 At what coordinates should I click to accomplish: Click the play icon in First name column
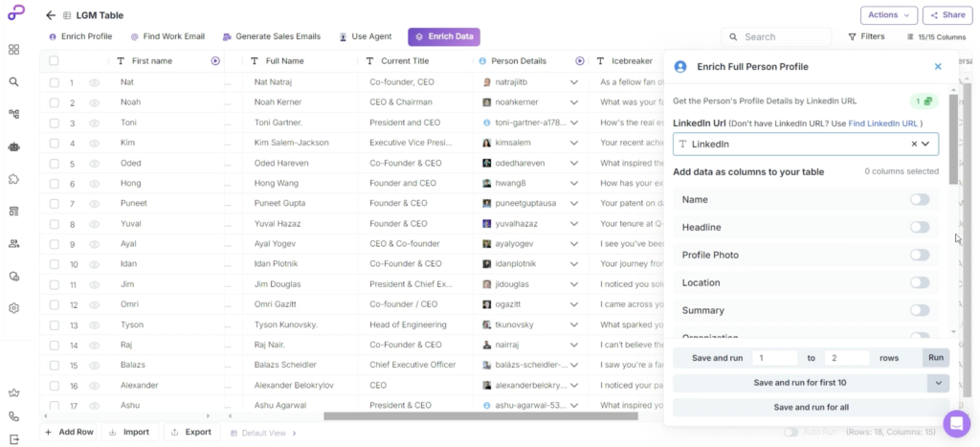215,60
